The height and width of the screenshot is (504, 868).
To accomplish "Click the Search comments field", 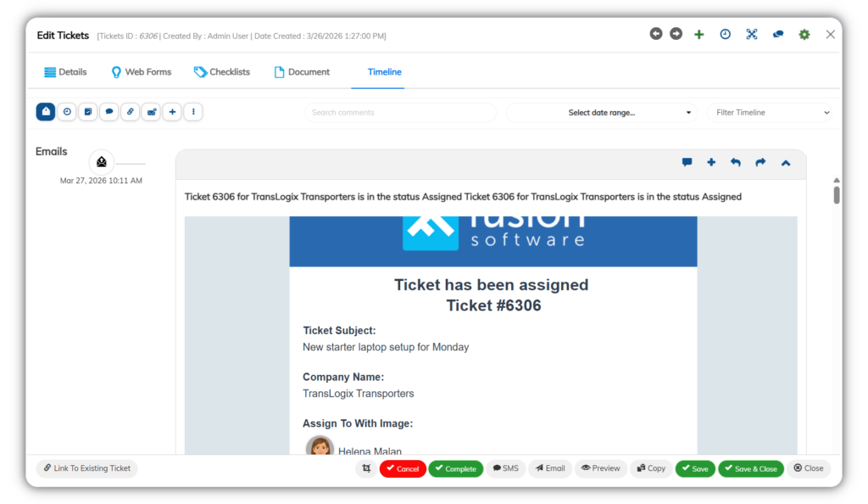I will click(x=400, y=113).
